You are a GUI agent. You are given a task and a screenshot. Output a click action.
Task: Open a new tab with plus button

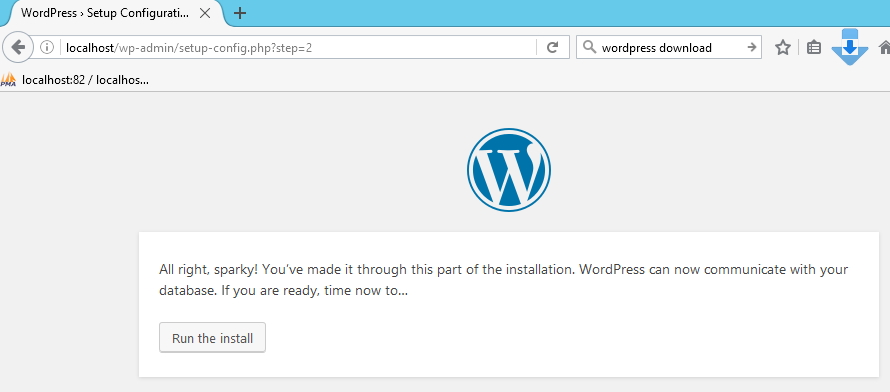coord(240,13)
